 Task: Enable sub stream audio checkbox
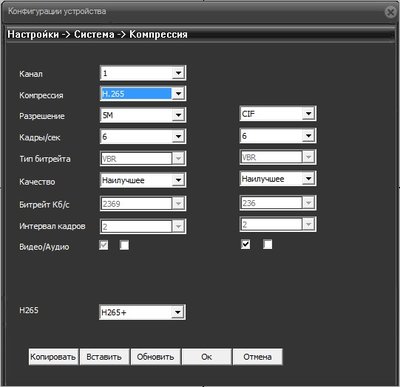[267, 245]
